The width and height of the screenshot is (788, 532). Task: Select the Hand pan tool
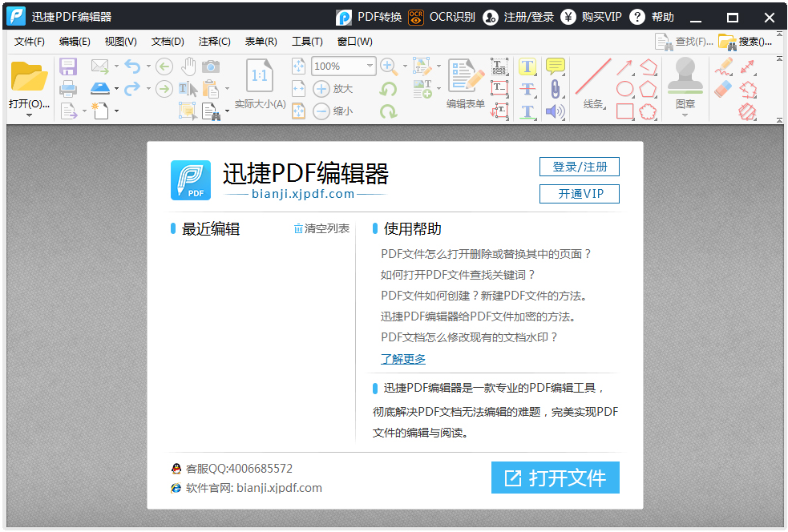tap(188, 66)
